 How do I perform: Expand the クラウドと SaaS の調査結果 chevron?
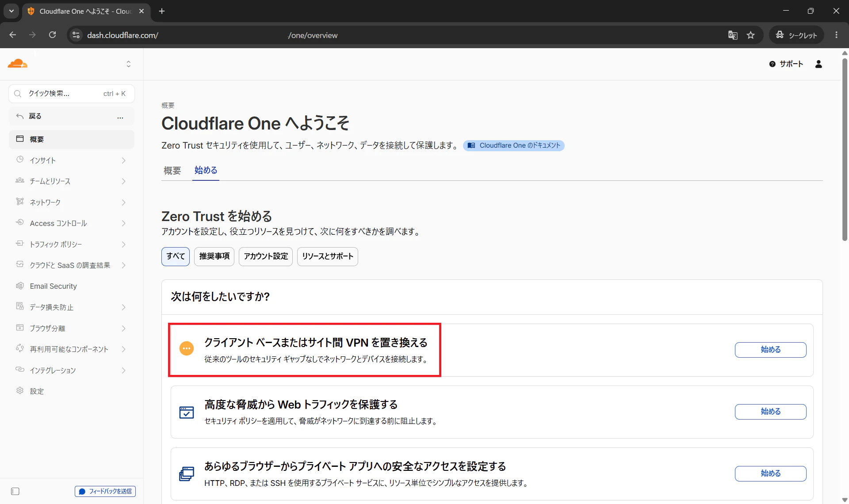(124, 265)
